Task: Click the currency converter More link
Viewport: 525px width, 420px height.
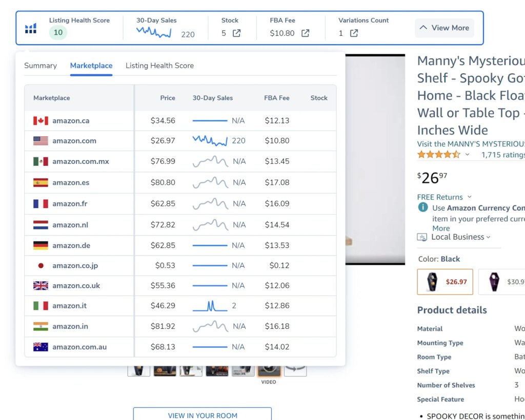Action: point(441,228)
